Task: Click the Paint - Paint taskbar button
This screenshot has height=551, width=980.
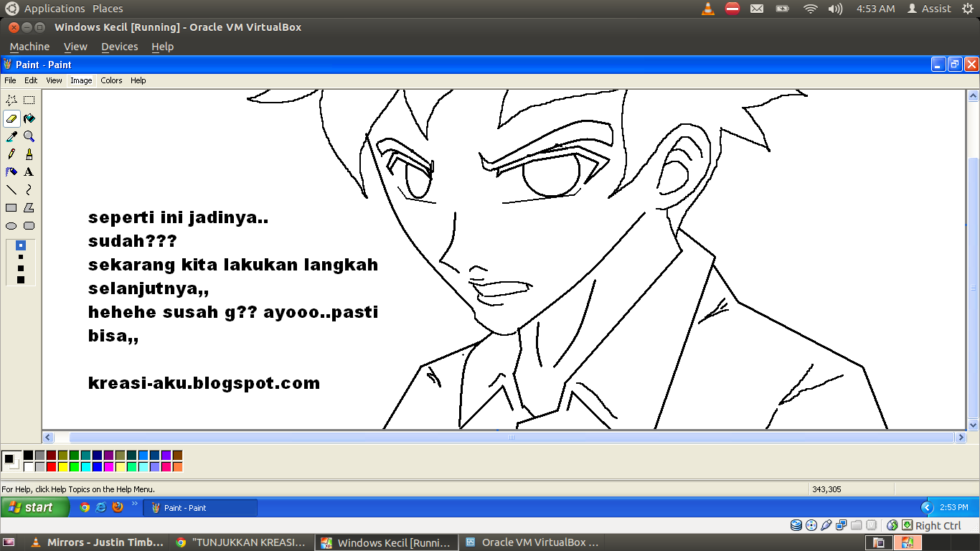Action: (x=200, y=507)
